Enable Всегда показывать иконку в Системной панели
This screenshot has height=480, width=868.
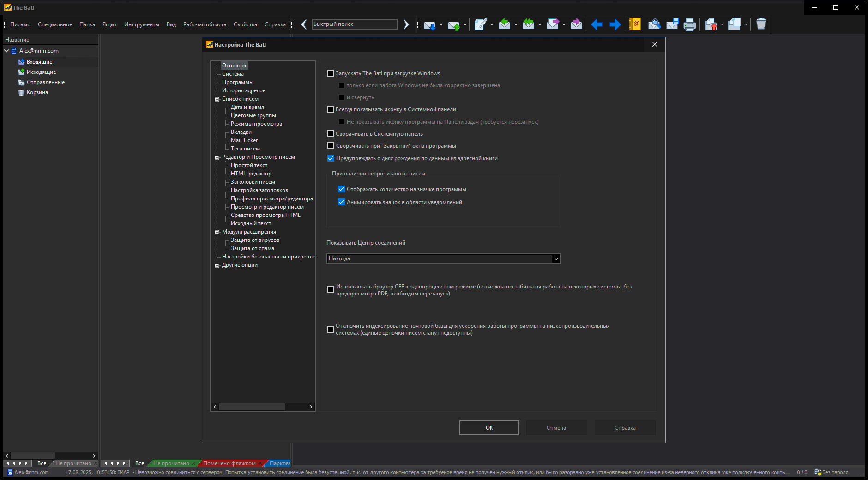click(330, 109)
